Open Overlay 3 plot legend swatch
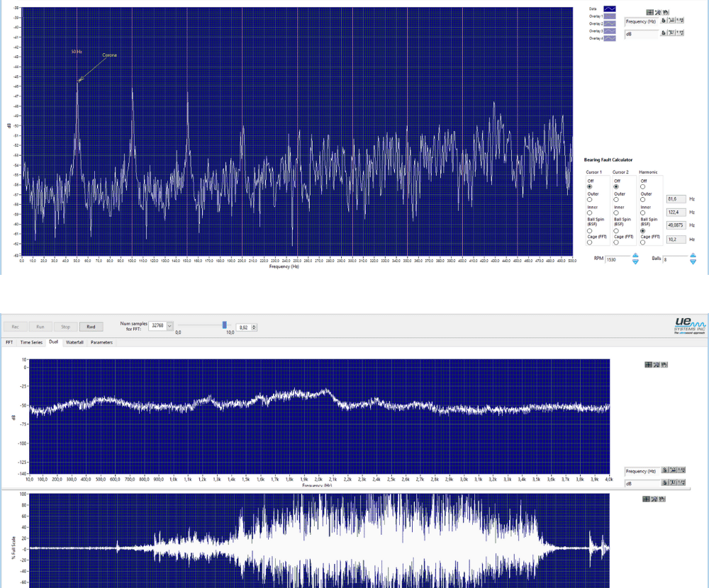Image resolution: width=709 pixels, height=588 pixels. [x=610, y=30]
